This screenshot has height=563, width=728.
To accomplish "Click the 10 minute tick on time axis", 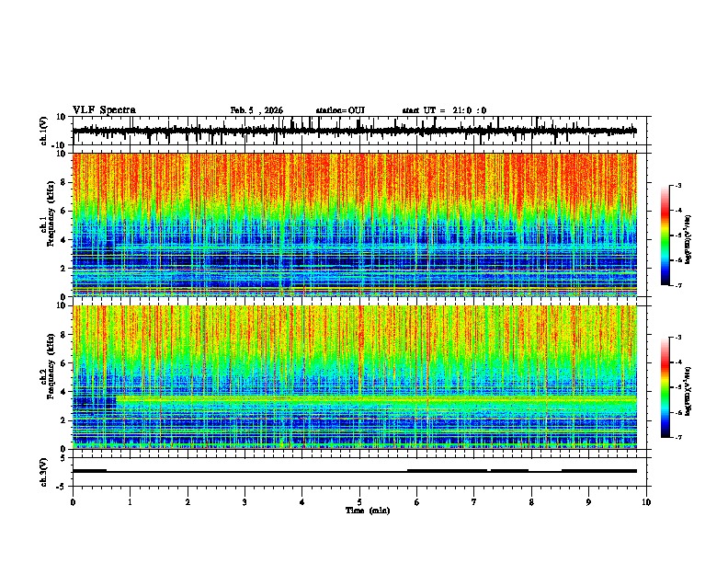I will [646, 502].
